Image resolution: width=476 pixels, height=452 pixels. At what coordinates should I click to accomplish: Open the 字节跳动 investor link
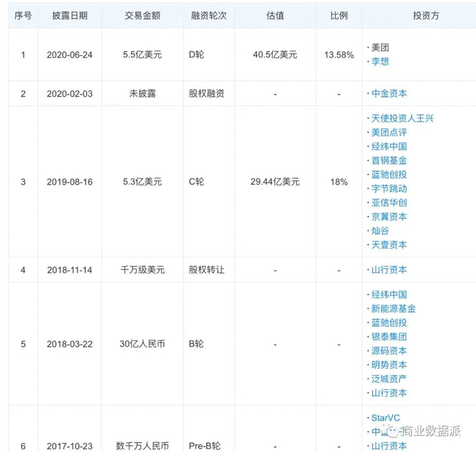(389, 189)
